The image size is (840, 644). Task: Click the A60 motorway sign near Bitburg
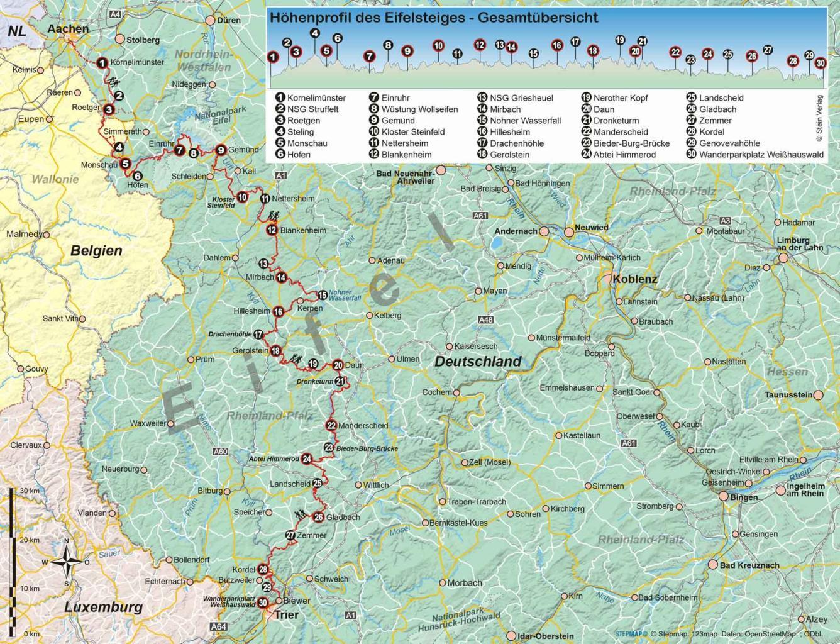point(220,452)
